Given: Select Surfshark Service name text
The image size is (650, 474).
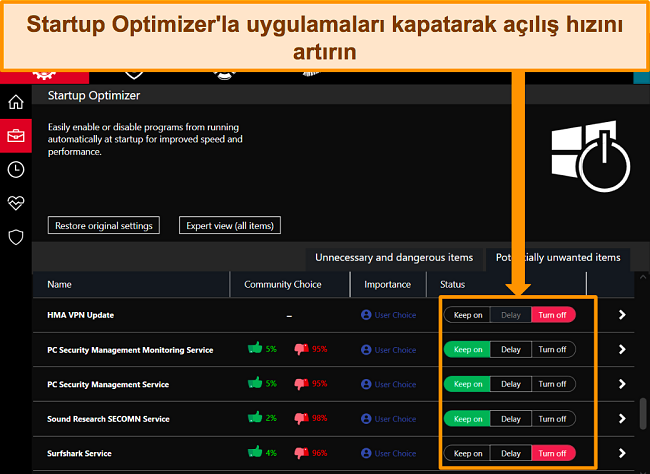Looking at the screenshot, I should pyautogui.click(x=79, y=453).
